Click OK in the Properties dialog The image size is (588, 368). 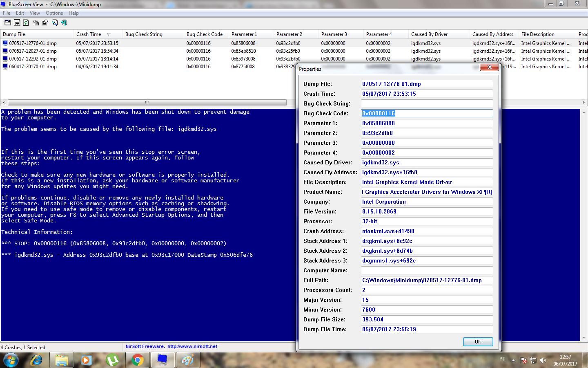[478, 342]
